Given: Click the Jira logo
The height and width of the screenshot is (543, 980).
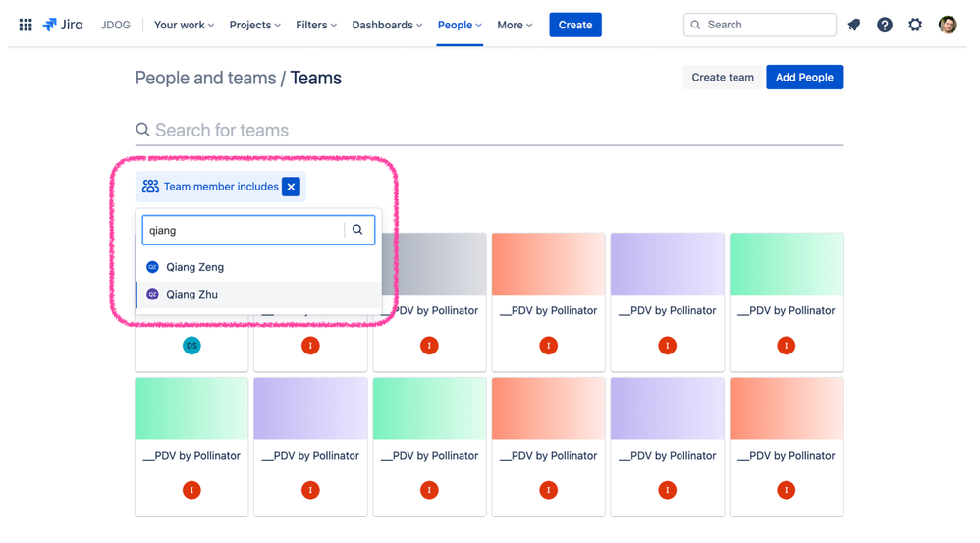Looking at the screenshot, I should tap(63, 25).
